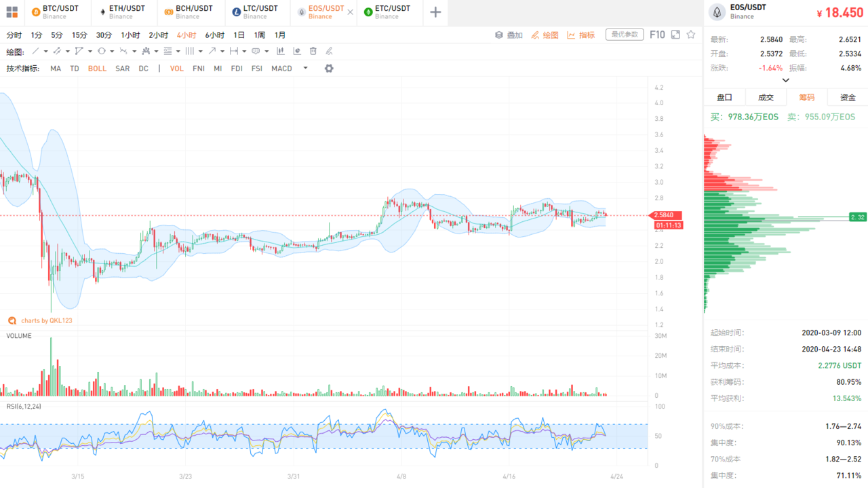Click the 最优参数 button

[x=625, y=35]
